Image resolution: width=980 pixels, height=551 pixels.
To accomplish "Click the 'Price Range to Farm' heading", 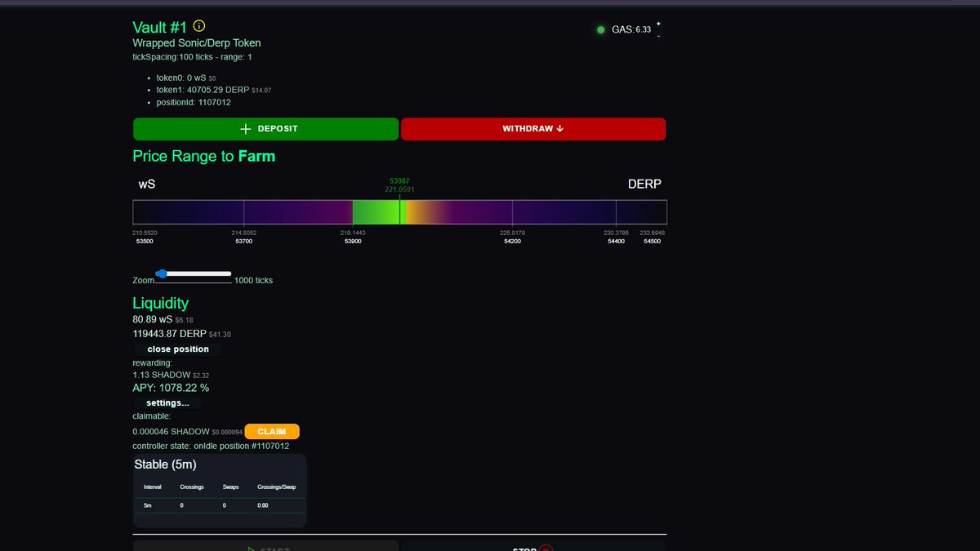I will [204, 156].
